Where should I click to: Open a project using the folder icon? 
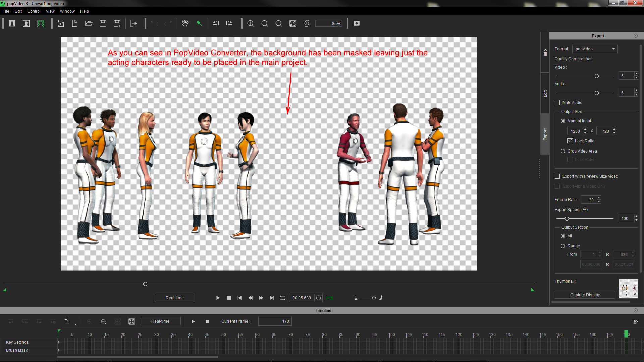click(89, 23)
